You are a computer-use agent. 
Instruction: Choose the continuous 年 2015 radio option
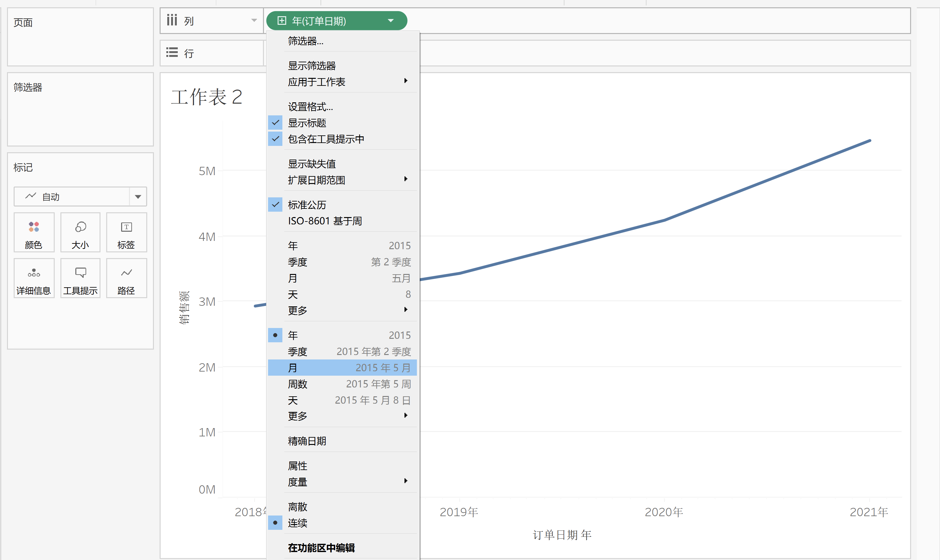coord(342,335)
